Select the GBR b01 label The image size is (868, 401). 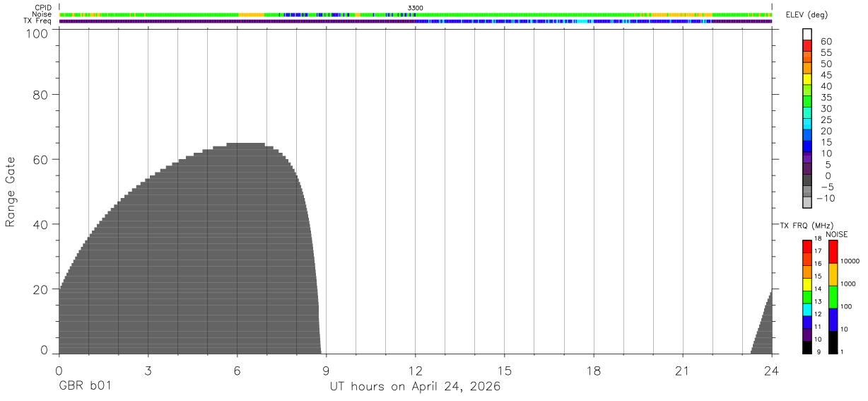coord(85,387)
